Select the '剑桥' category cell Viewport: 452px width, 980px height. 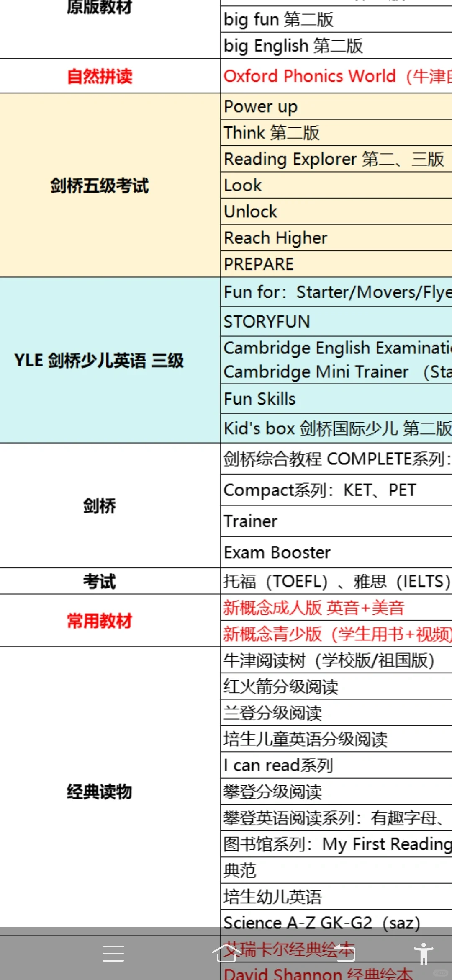110,506
